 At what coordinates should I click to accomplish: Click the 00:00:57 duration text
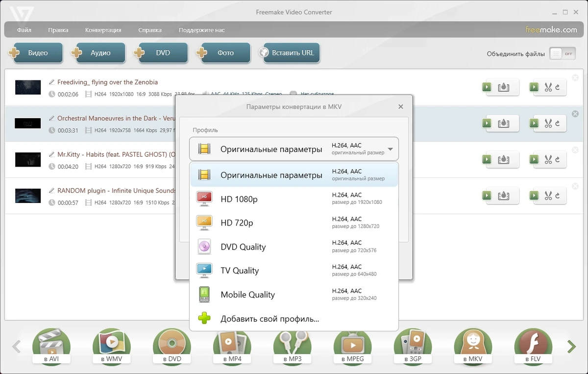68,202
